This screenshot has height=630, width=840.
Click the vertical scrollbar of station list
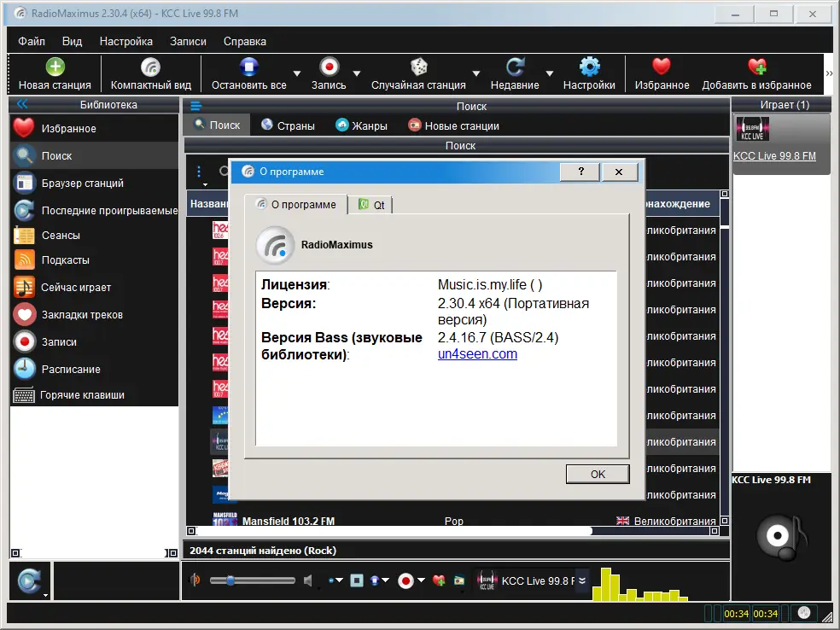[725, 357]
